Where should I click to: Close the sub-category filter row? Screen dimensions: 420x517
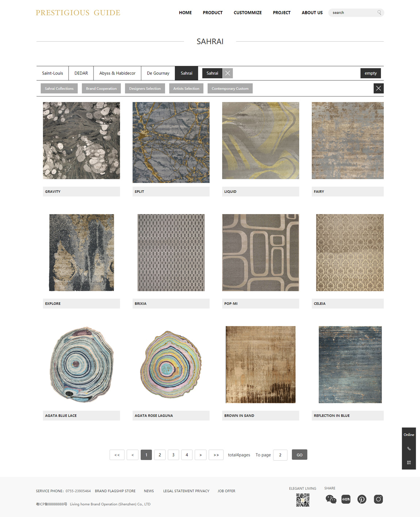pyautogui.click(x=378, y=88)
